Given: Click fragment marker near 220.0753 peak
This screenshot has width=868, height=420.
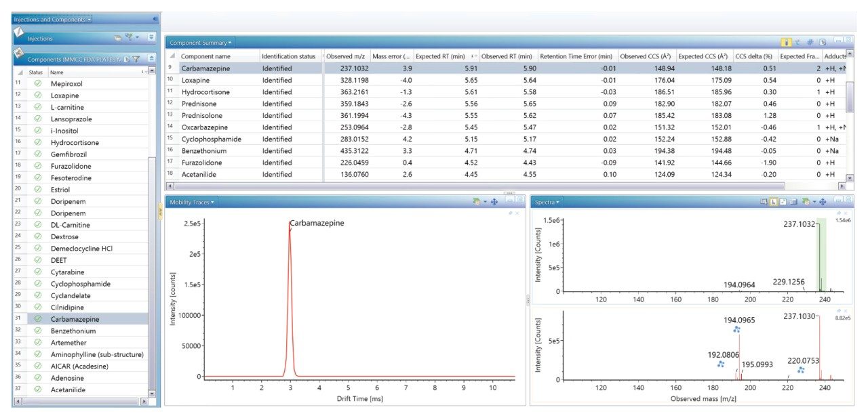Looking at the screenshot, I should 801,370.
